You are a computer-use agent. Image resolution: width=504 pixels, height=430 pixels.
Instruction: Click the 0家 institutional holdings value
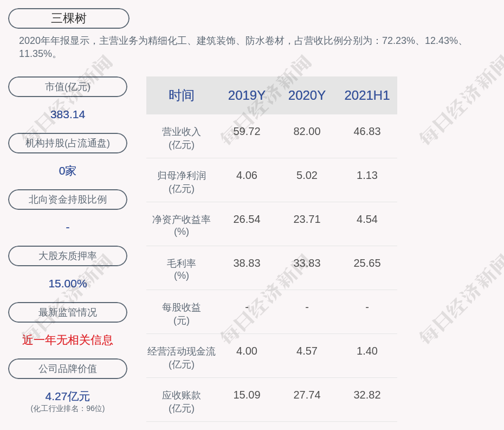tap(68, 171)
